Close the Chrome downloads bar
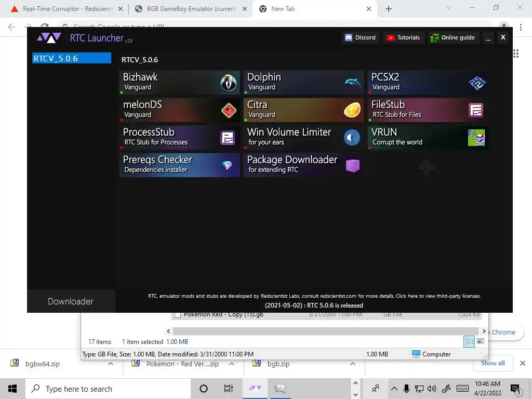 (523, 363)
